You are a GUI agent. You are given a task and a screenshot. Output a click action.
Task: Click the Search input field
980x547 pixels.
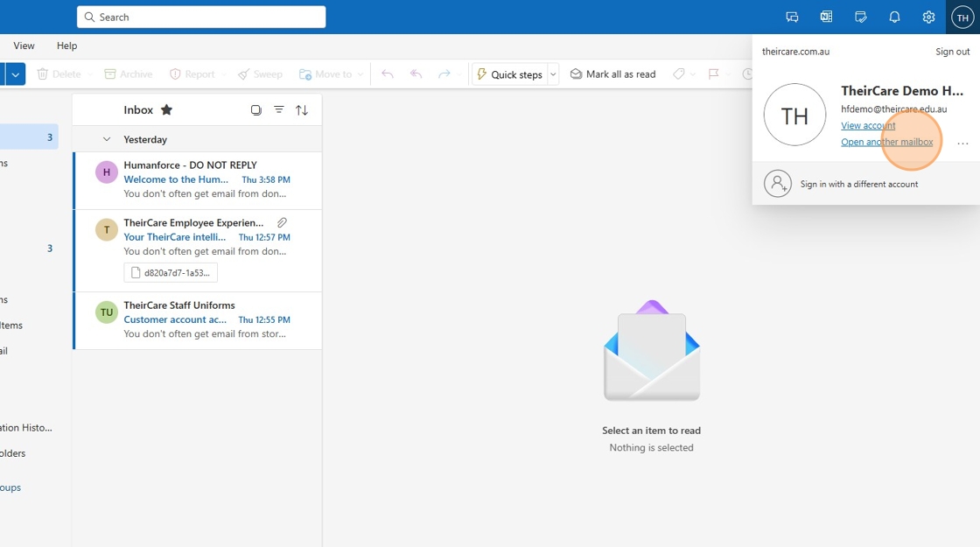[x=201, y=17]
